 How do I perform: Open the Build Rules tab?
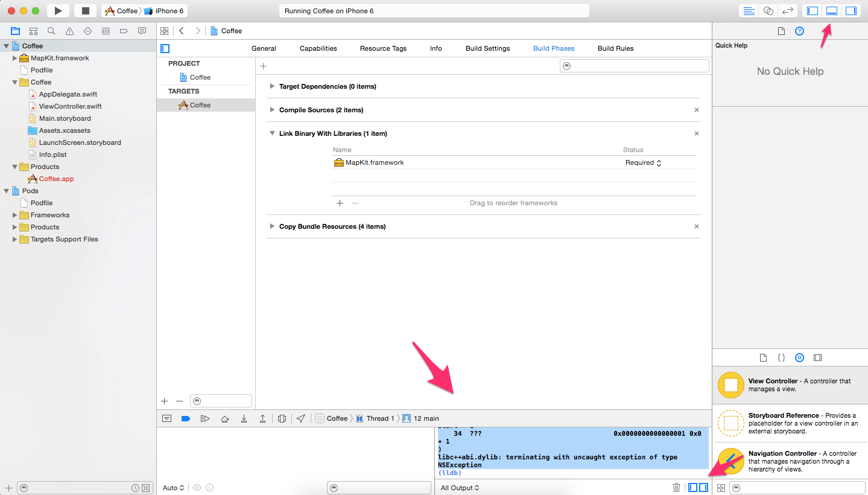click(x=615, y=48)
